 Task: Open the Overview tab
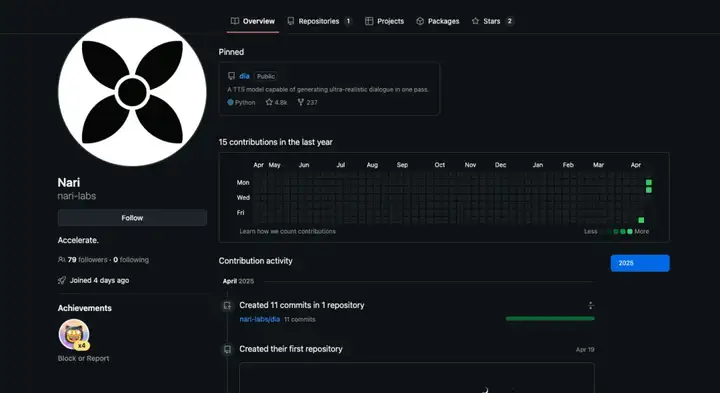[x=253, y=21]
